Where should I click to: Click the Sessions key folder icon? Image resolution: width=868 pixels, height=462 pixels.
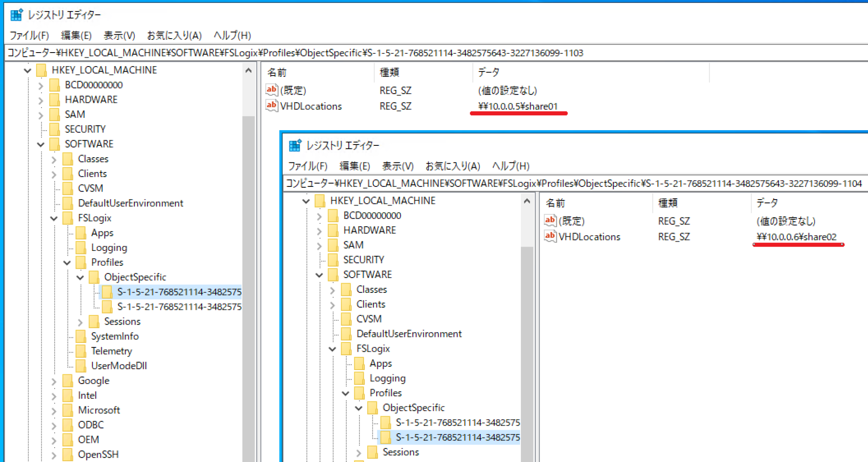point(373,452)
